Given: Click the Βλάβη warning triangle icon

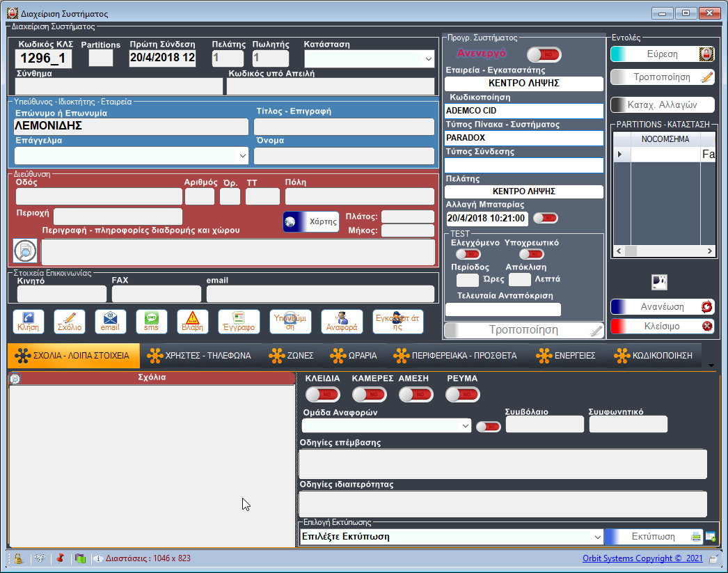Looking at the screenshot, I should pyautogui.click(x=192, y=322).
